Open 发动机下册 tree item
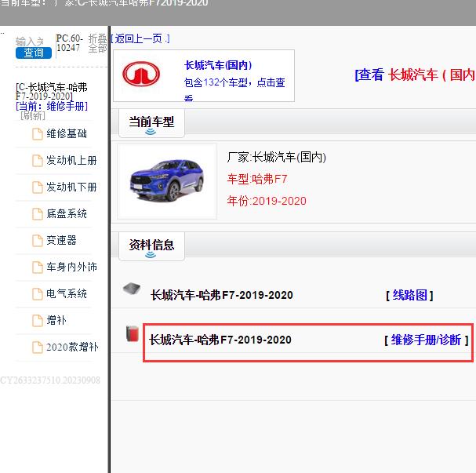The image size is (476, 473). 71,187
